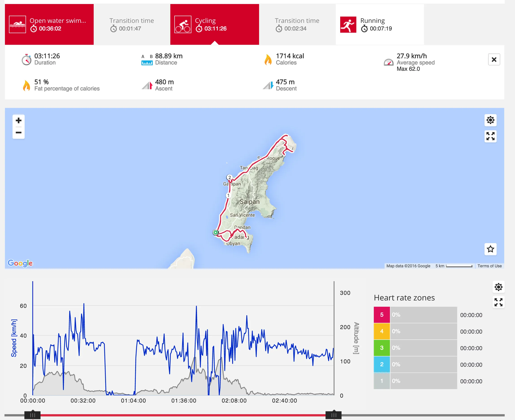Image resolution: width=515 pixels, height=420 pixels.
Task: Select the Running segment tab
Action: [x=379, y=24]
